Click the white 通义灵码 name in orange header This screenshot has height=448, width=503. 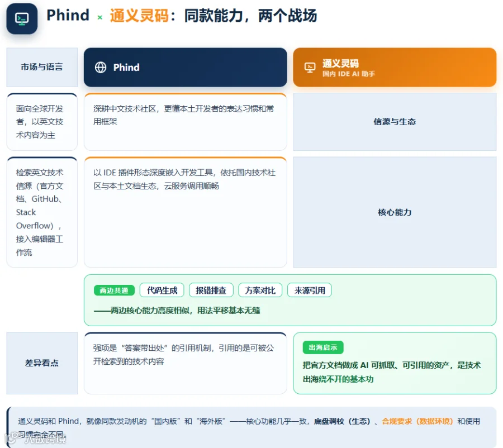(340, 64)
